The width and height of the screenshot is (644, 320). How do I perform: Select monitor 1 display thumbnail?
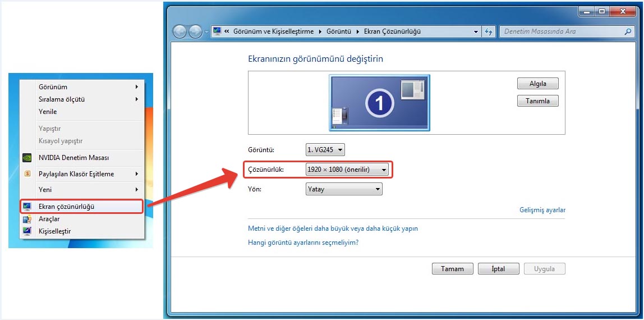click(379, 103)
